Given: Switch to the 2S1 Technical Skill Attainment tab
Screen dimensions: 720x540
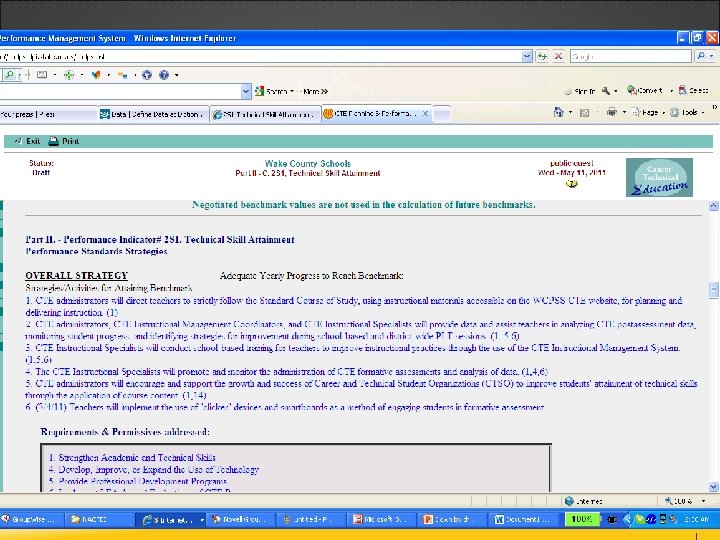Looking at the screenshot, I should (x=265, y=114).
